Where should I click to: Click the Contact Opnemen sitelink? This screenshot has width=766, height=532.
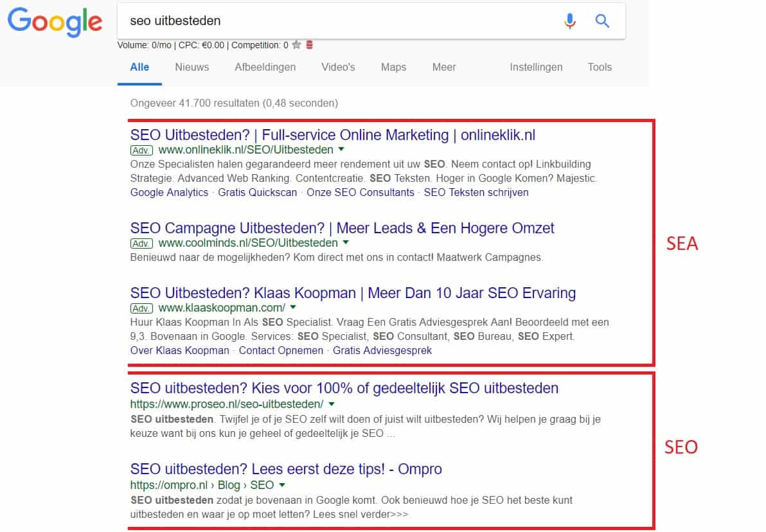coord(281,350)
